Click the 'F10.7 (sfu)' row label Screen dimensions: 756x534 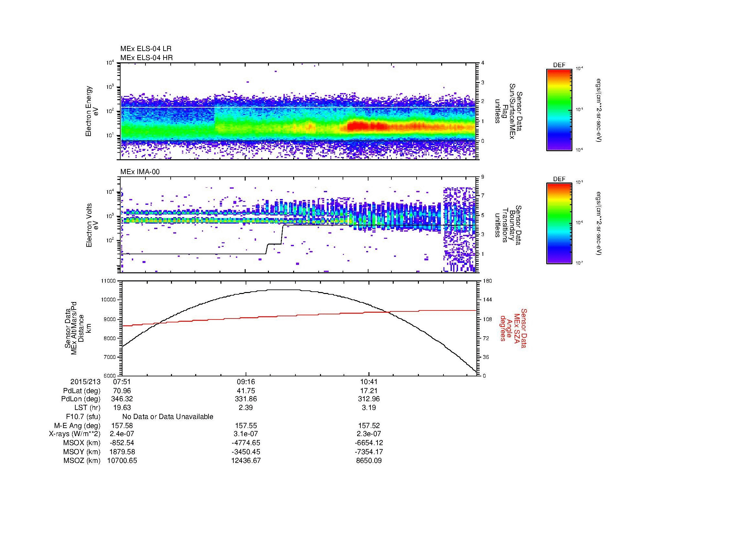point(83,417)
